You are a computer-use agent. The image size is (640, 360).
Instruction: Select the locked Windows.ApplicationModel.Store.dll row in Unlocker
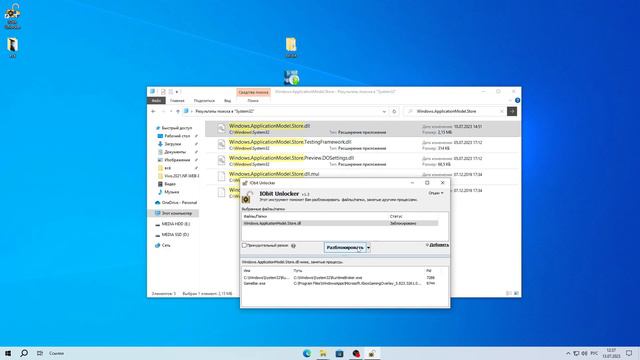[340, 223]
